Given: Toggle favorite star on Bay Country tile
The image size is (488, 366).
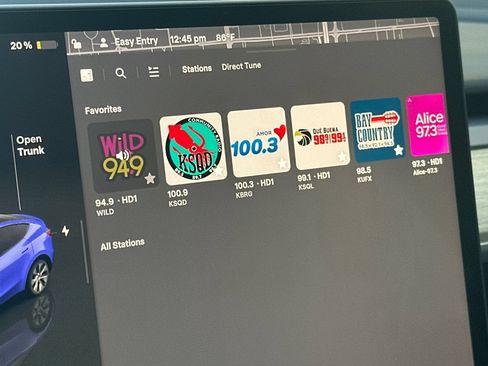Looking at the screenshot, I should [x=398, y=150].
